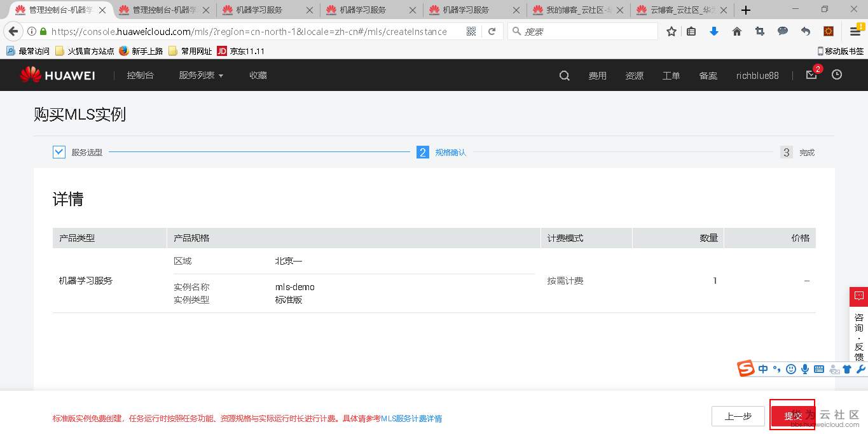Viewport: 868px width, 434px height.
Task: Toggle Chinese/English with the 中 Sogou icon
Action: point(762,369)
